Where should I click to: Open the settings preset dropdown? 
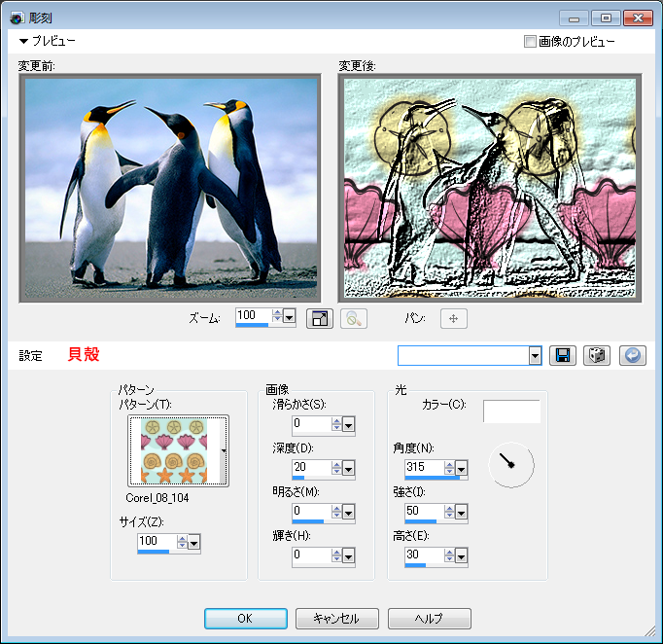pyautogui.click(x=535, y=356)
